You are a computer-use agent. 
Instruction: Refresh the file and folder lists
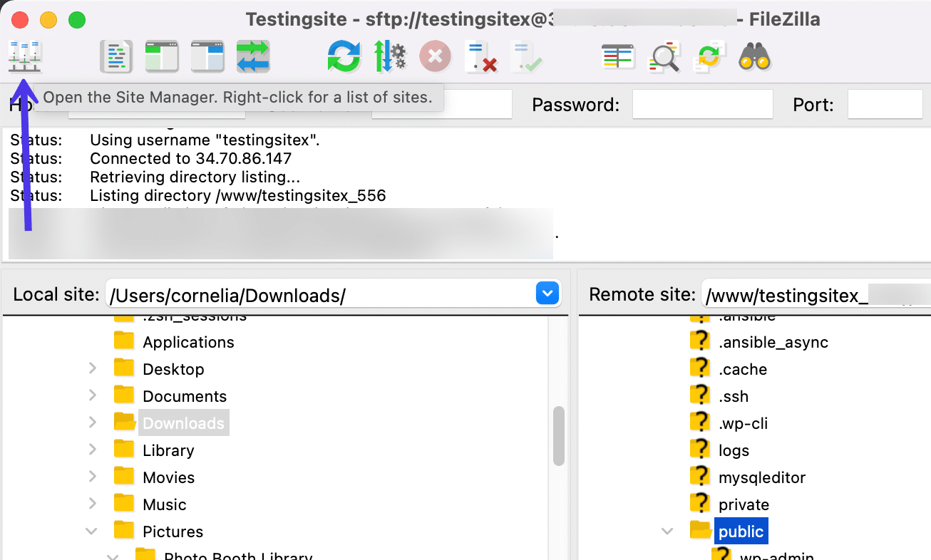[344, 57]
